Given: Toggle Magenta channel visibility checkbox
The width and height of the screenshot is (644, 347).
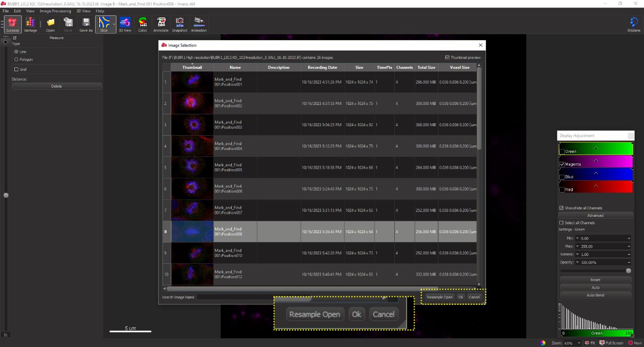Looking at the screenshot, I should pyautogui.click(x=562, y=164).
